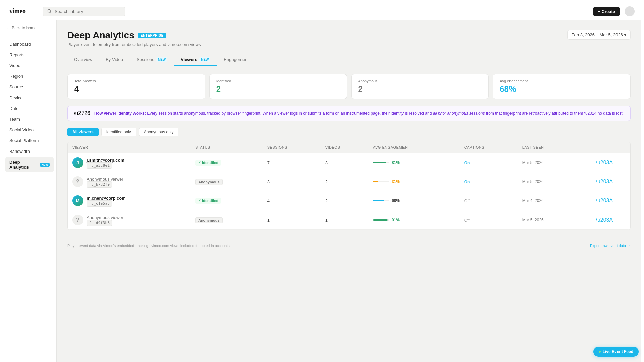Screen dimensions: 644x362
Task: Click j.smith's teal J avatar
Action: pos(78,163)
